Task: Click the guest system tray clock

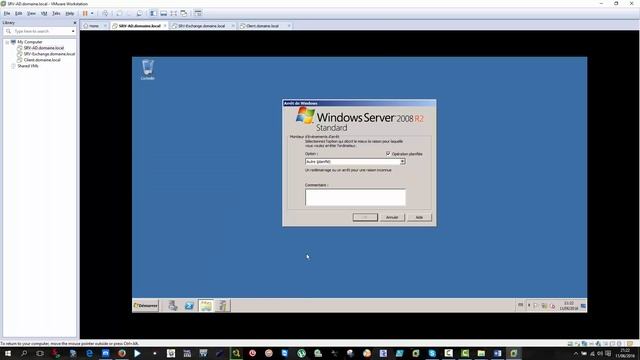Action: point(569,306)
